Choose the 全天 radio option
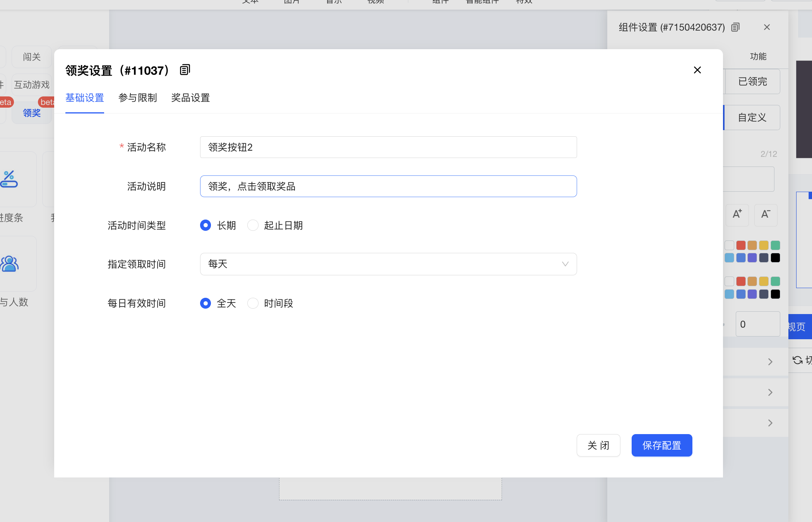 coord(206,303)
